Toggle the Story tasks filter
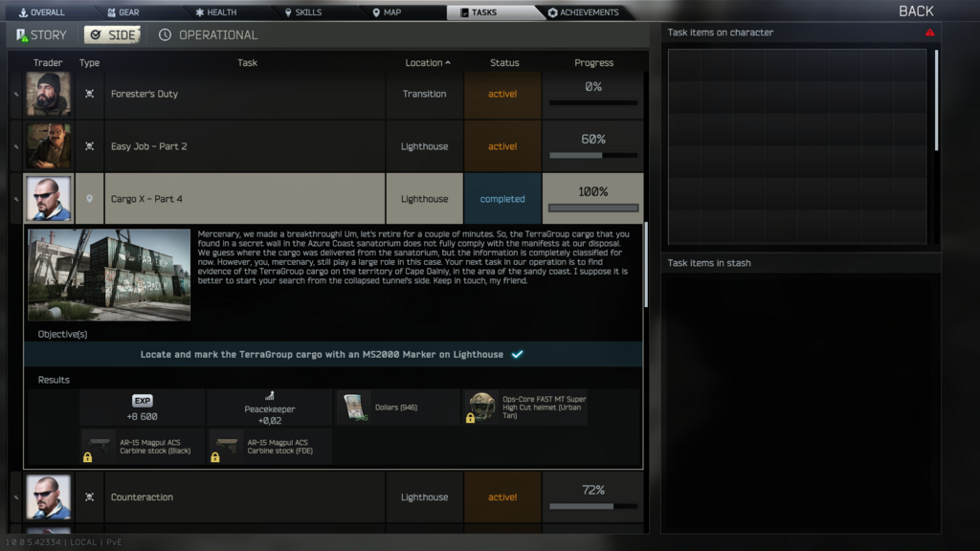The height and width of the screenshot is (551, 980). 41,35
